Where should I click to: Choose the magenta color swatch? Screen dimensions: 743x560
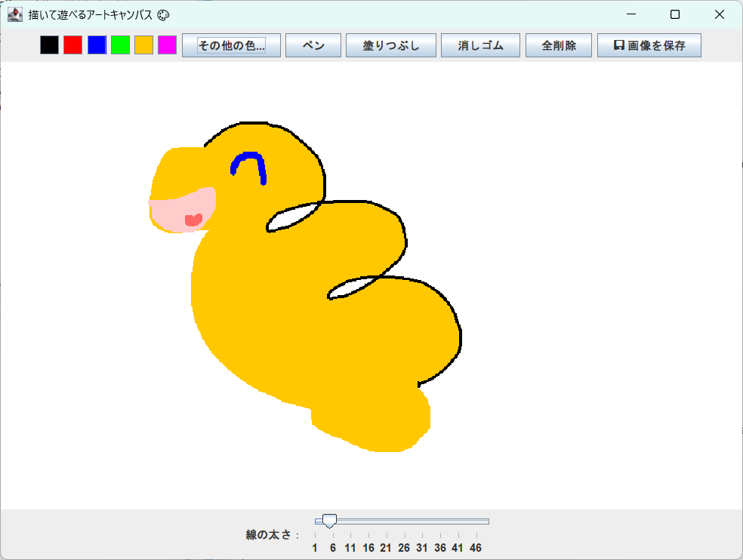tap(168, 45)
